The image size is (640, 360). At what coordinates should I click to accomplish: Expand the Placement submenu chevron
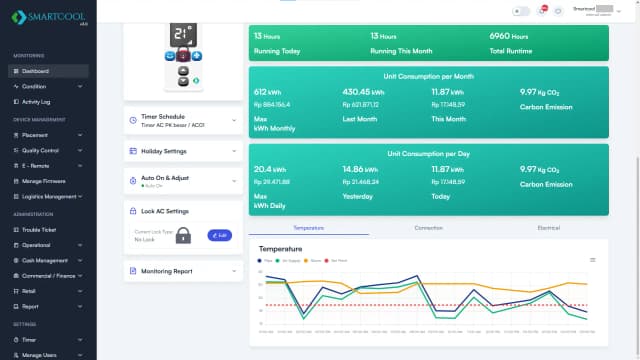[x=80, y=135]
